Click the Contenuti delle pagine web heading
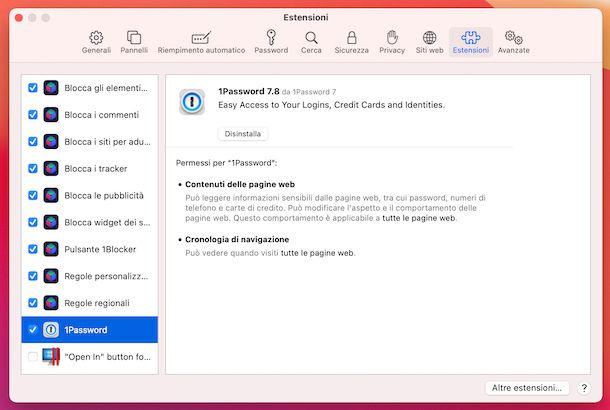The image size is (610, 410). [x=240, y=184]
